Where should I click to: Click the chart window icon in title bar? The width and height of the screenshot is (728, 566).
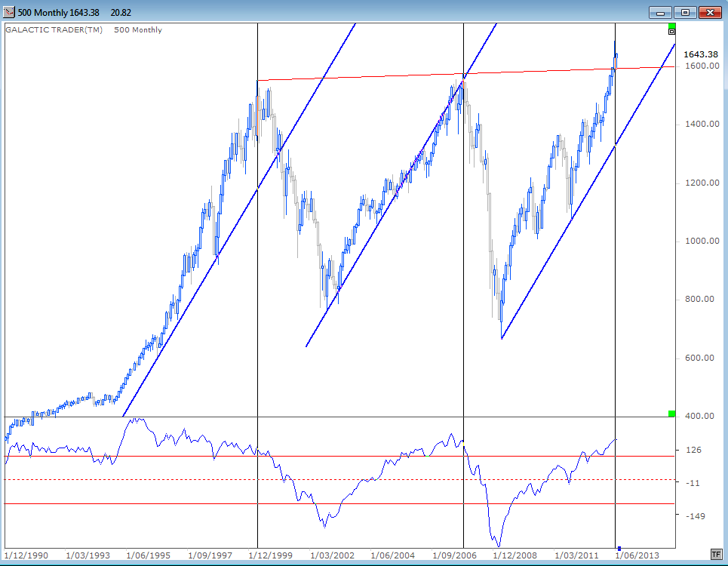click(x=9, y=12)
